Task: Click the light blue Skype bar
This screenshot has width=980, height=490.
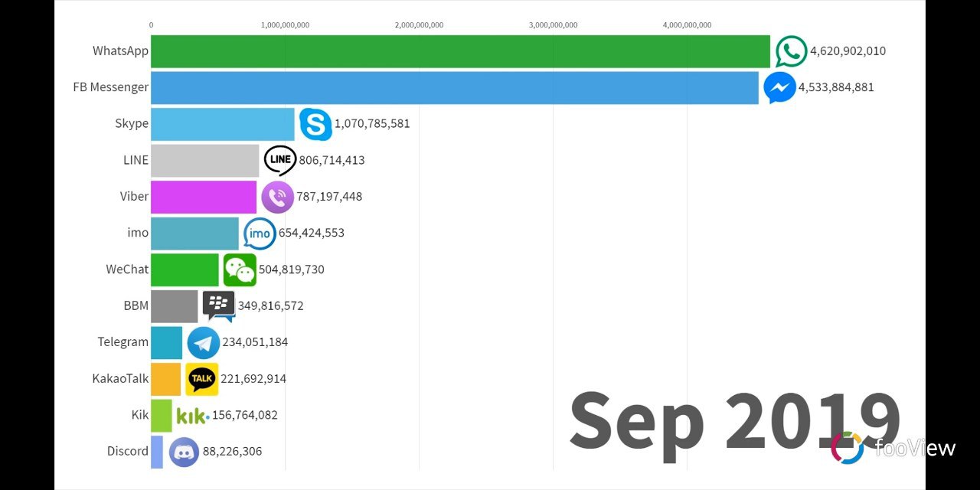Action: click(x=223, y=124)
